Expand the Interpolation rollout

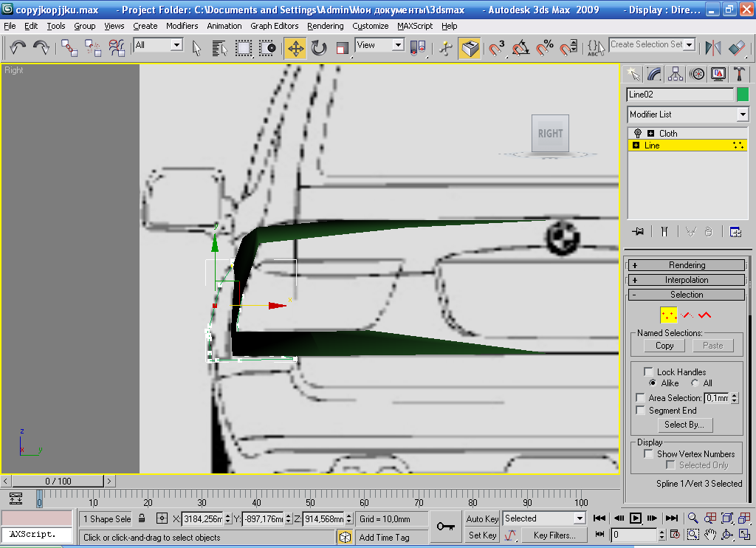coord(687,280)
